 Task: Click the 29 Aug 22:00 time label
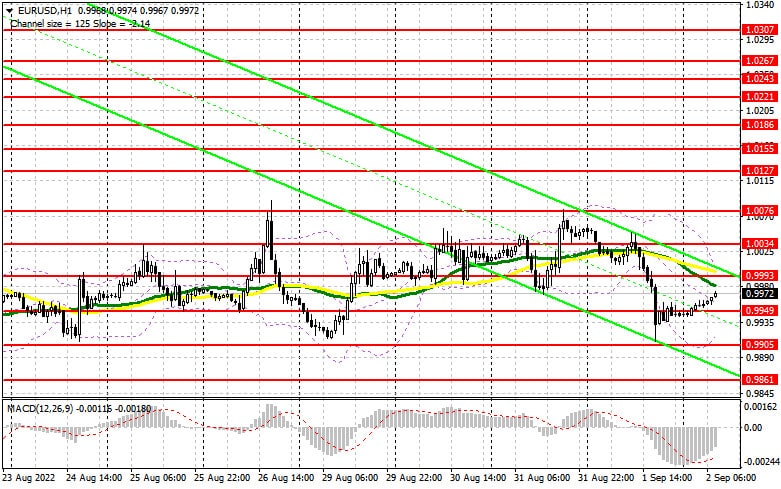pyautogui.click(x=414, y=478)
